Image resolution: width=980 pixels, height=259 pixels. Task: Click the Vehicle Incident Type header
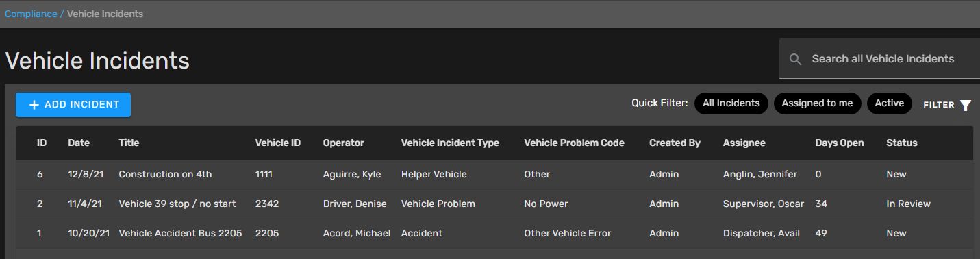pyautogui.click(x=450, y=143)
